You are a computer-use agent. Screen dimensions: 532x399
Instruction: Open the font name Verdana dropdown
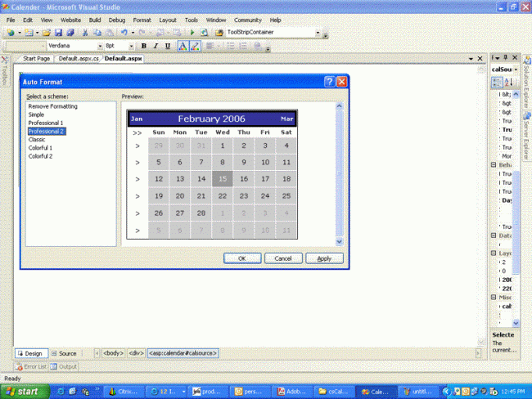100,46
